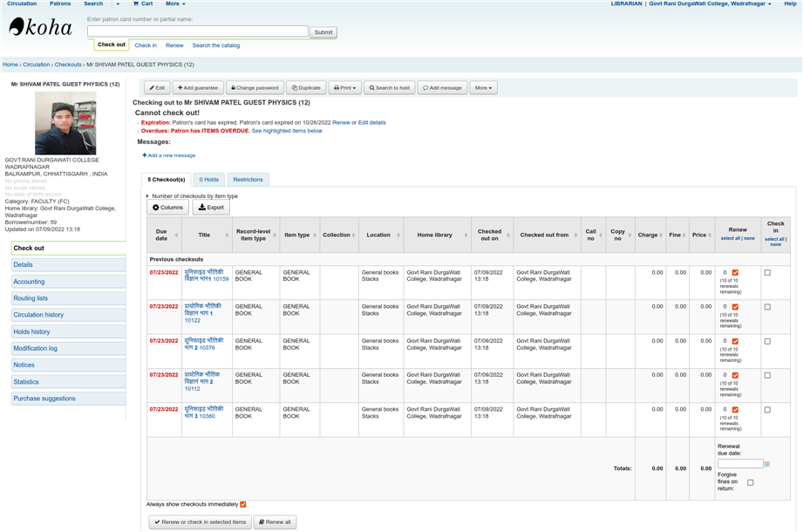Click the patron card number input field

coord(198,31)
